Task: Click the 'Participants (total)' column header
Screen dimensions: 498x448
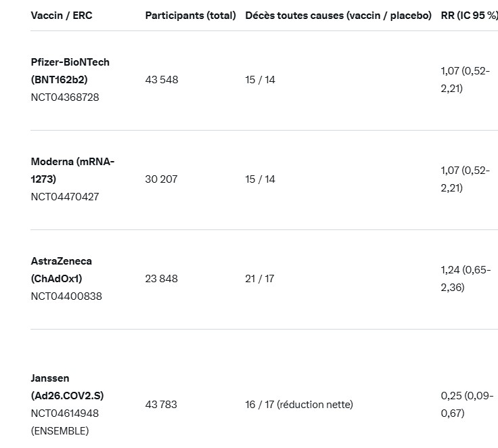Action: click(x=190, y=15)
